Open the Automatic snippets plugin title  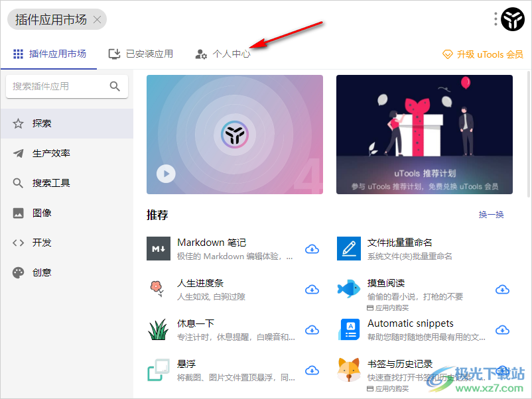coord(411,323)
